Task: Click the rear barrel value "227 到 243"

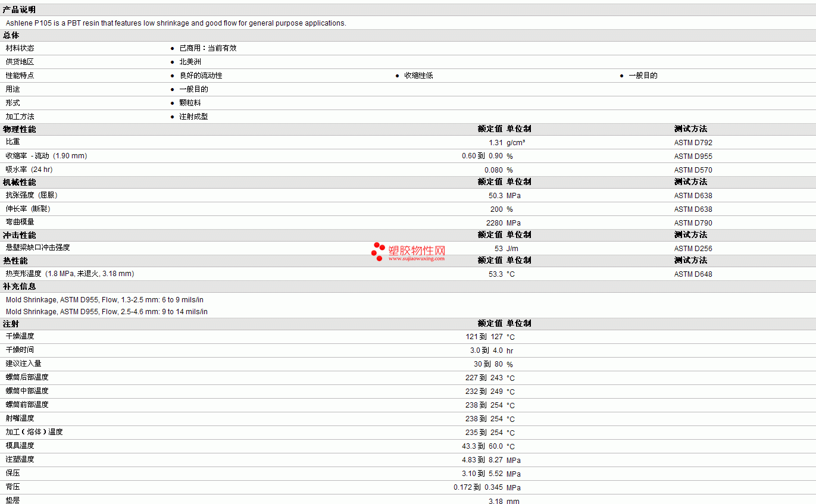Action: [484, 378]
